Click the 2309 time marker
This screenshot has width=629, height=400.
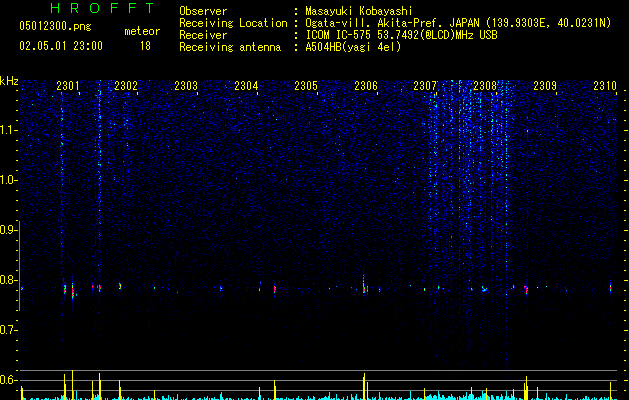[x=545, y=86]
